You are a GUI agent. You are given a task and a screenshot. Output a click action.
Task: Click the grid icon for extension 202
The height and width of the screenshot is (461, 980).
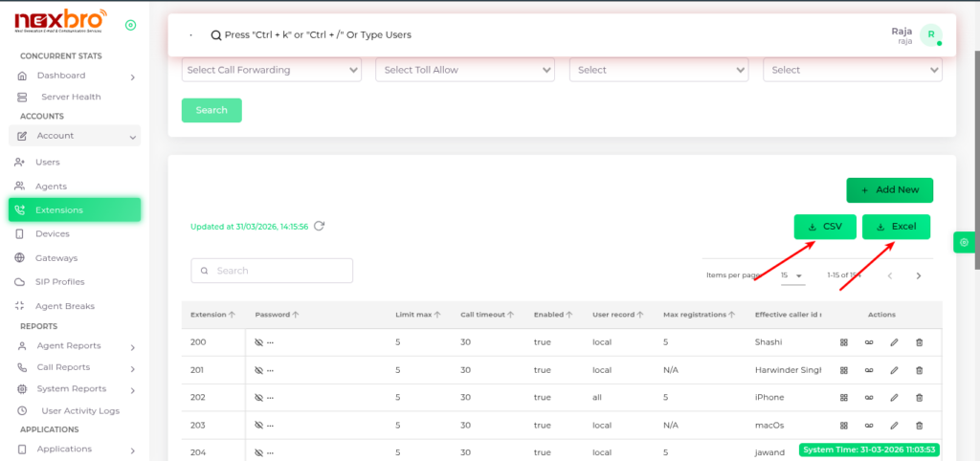[844, 398]
